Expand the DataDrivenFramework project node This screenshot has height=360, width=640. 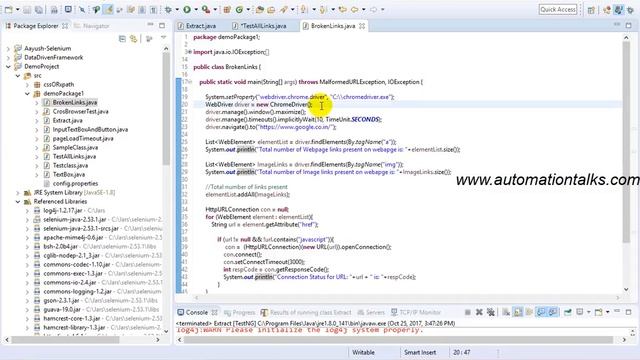coord(8,58)
